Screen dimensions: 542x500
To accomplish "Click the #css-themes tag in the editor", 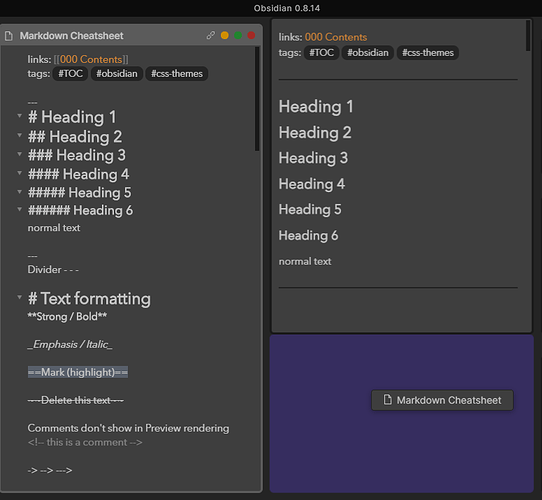I will click(x=177, y=74).
